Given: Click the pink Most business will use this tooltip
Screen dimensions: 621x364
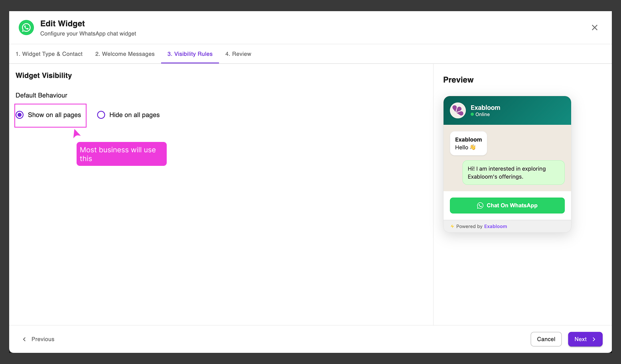Looking at the screenshot, I should coord(121,154).
